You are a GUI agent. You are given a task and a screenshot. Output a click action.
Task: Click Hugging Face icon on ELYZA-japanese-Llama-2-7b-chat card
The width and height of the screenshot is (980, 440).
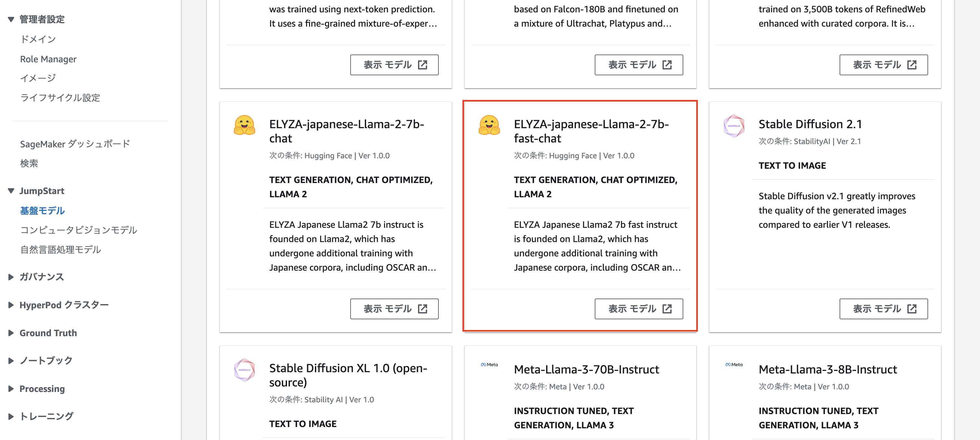[244, 125]
